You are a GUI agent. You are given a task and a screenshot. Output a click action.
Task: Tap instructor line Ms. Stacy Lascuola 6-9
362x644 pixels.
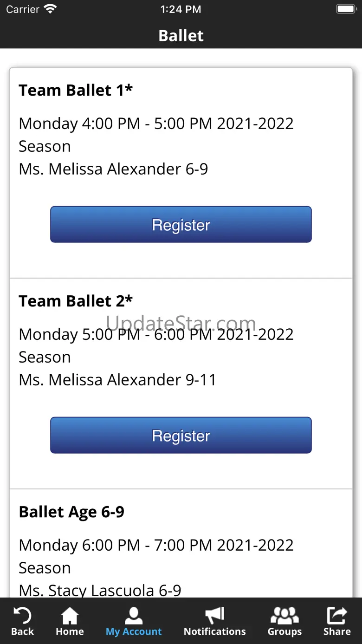100,590
